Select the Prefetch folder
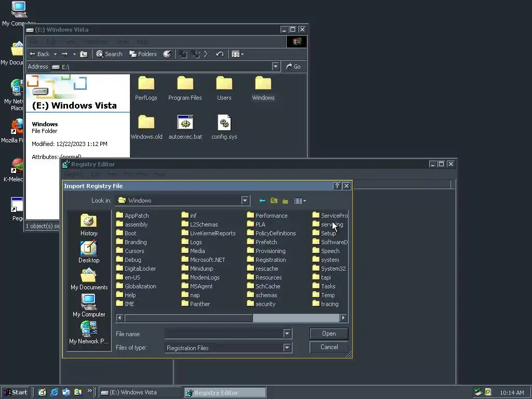Image resolution: width=532 pixels, height=399 pixels. [x=262, y=242]
